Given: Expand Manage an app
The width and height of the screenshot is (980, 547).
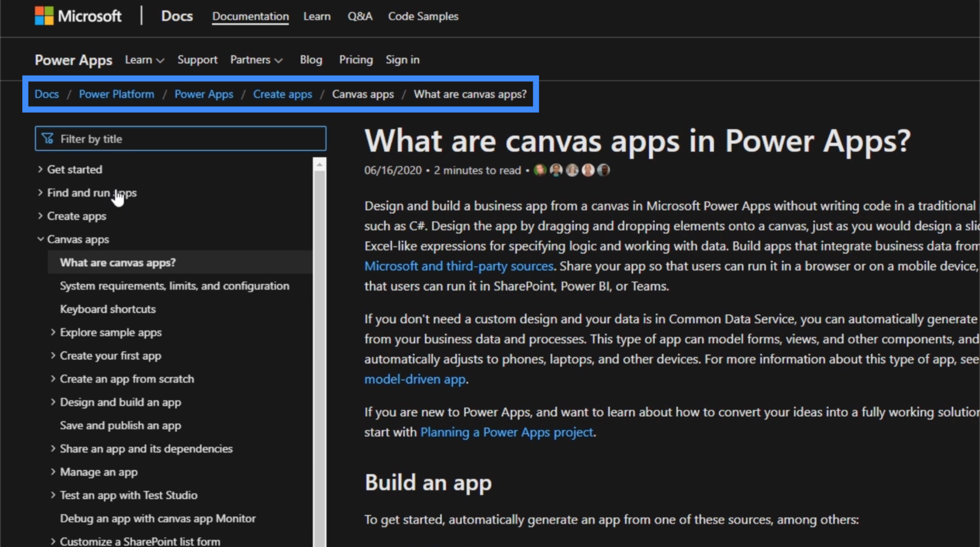Looking at the screenshot, I should [53, 472].
